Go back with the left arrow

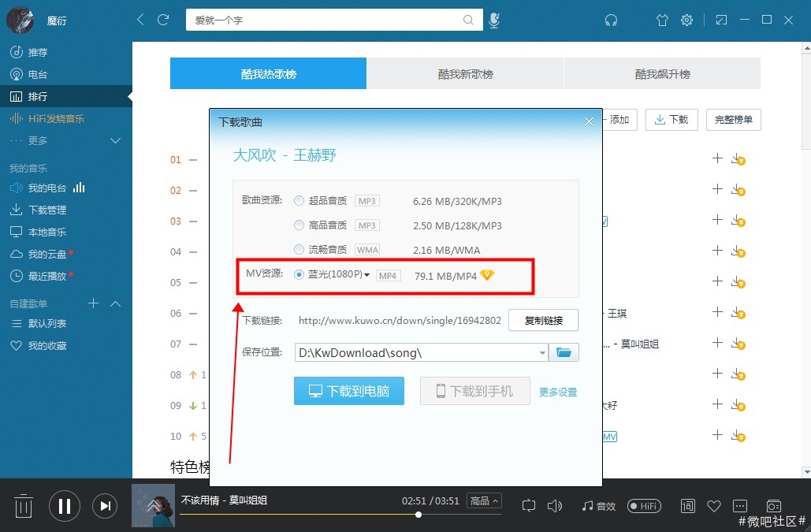click(140, 20)
